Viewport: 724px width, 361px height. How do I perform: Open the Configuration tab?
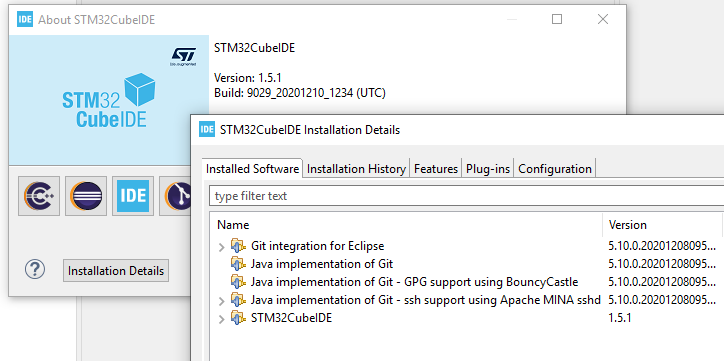[555, 168]
